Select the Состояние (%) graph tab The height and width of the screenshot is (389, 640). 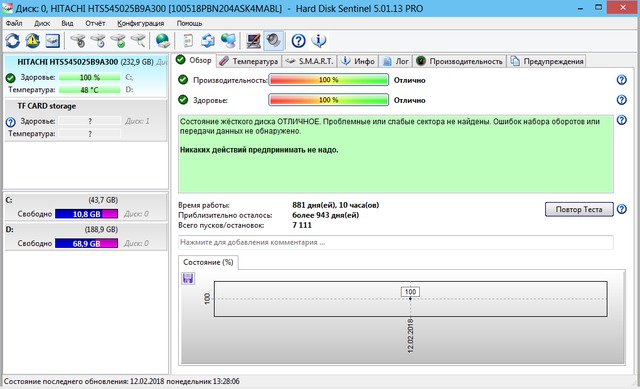click(x=208, y=262)
